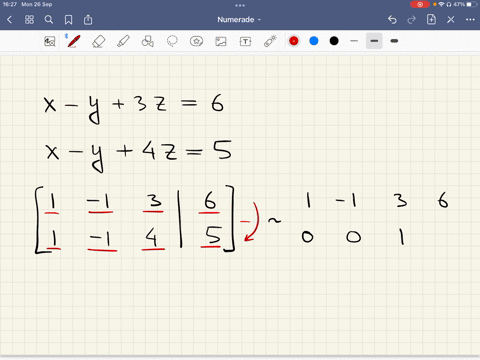Select the Eraser tool
This screenshot has height=360, width=480.
point(98,41)
